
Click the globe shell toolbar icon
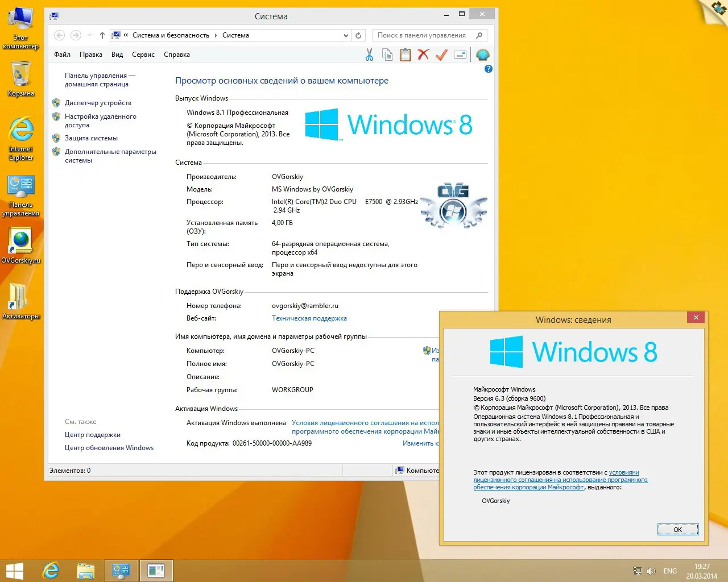[x=483, y=55]
